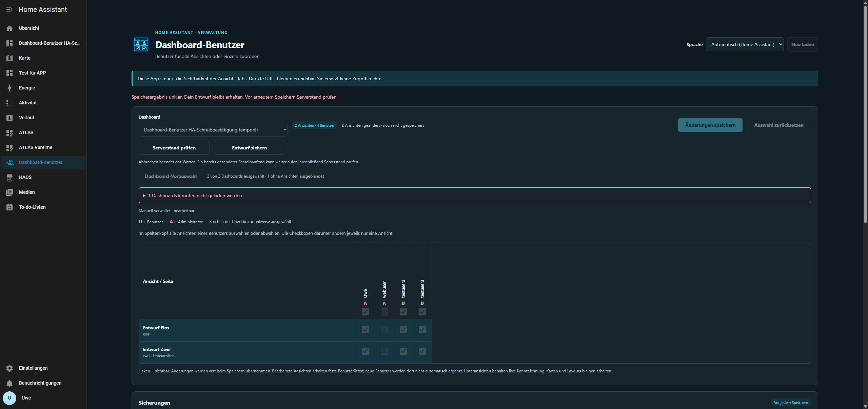The width and height of the screenshot is (868, 409).
Task: Collapse the sidebar using the menu icon
Action: (x=9, y=9)
